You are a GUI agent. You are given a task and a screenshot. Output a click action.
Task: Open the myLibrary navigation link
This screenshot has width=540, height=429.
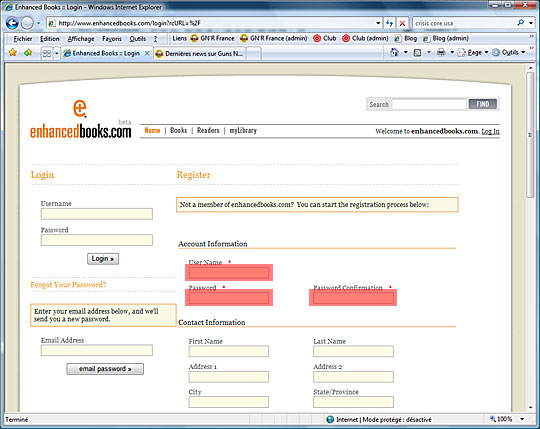(243, 130)
